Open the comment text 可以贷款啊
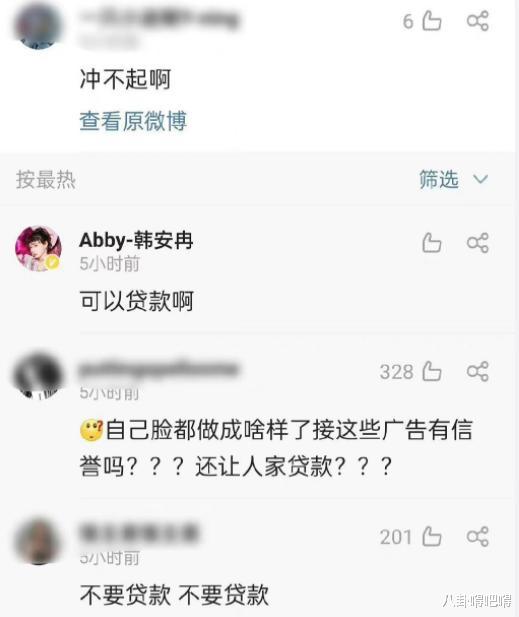Viewport: 519px width, 617px height. 137,301
